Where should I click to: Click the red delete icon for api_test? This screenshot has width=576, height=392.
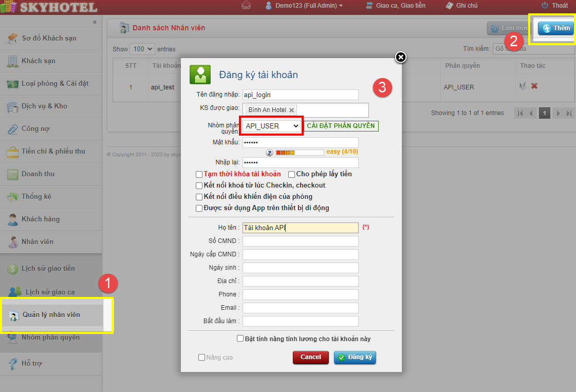534,86
